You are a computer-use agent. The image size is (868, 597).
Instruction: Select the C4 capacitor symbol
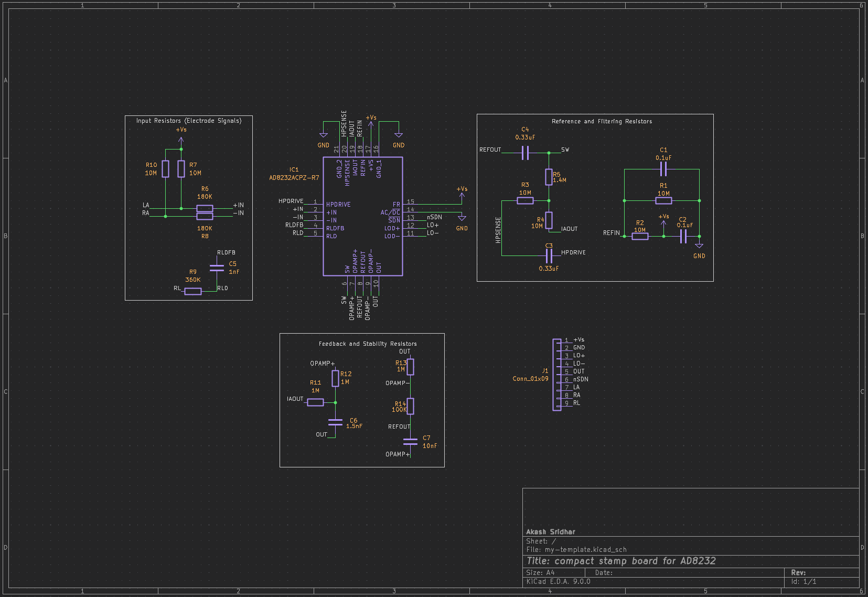pos(525,153)
